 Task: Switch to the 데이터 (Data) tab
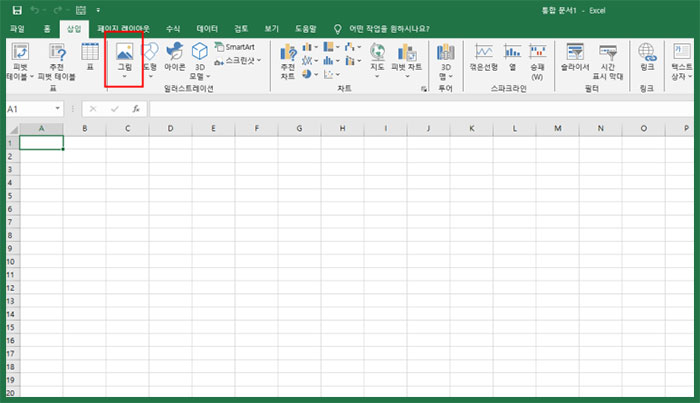[207, 29]
